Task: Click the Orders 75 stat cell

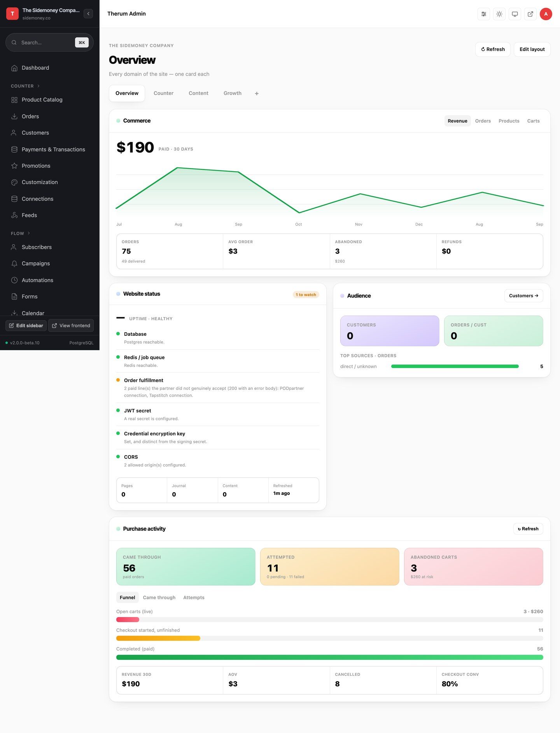Action: (x=170, y=251)
